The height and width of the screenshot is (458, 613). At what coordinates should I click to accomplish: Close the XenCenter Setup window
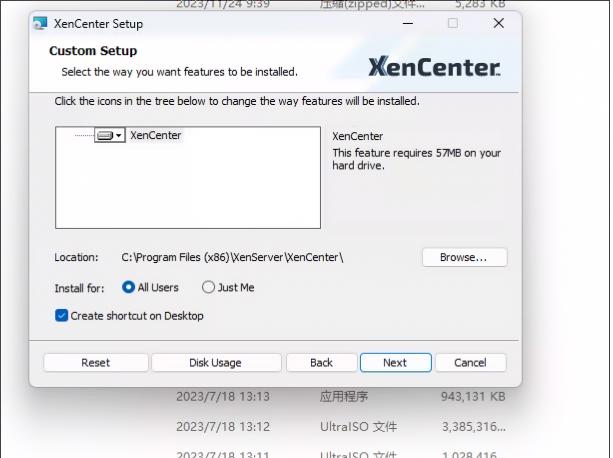pos(498,23)
